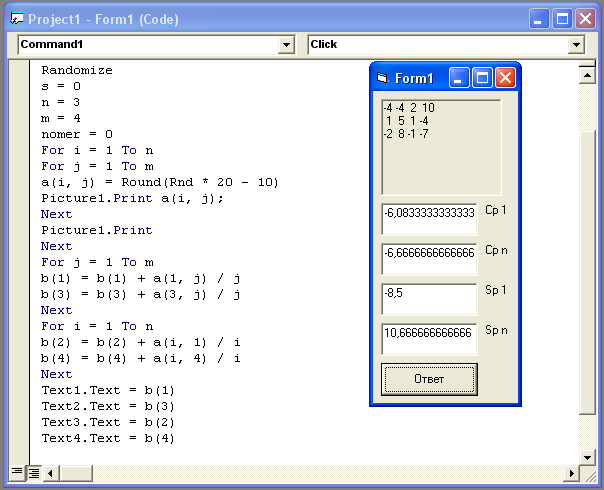Viewport: 604px width, 490px height.
Task: Close the Project1 code window
Action: pos(586,18)
